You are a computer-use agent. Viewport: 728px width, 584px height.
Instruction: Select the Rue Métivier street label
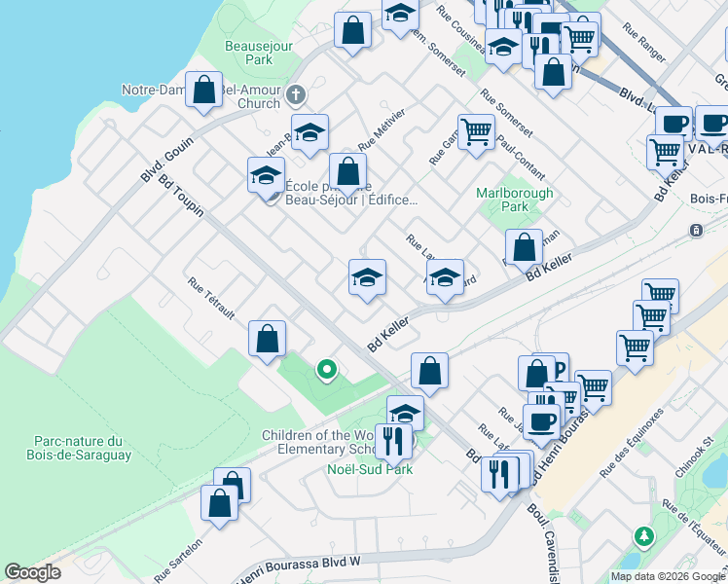(x=382, y=129)
